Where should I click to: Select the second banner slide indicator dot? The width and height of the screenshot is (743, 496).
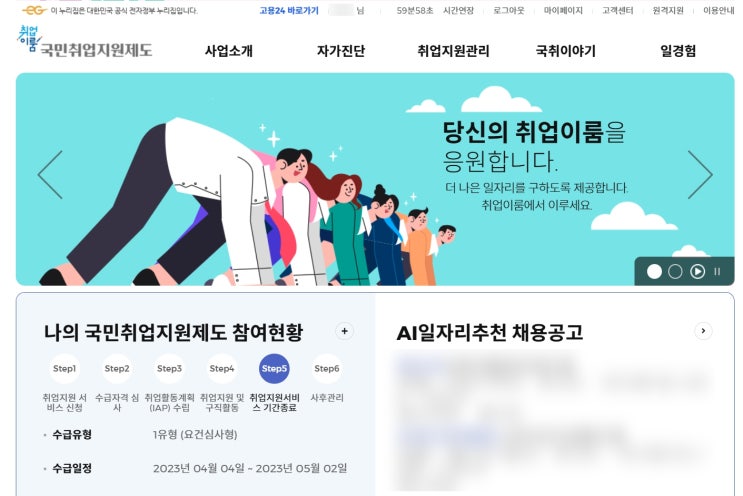tap(675, 271)
